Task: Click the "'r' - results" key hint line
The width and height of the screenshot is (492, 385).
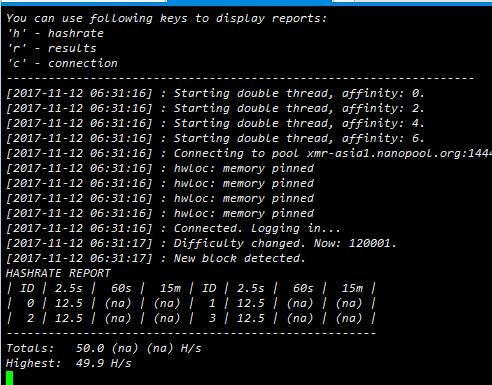Action: (52, 48)
